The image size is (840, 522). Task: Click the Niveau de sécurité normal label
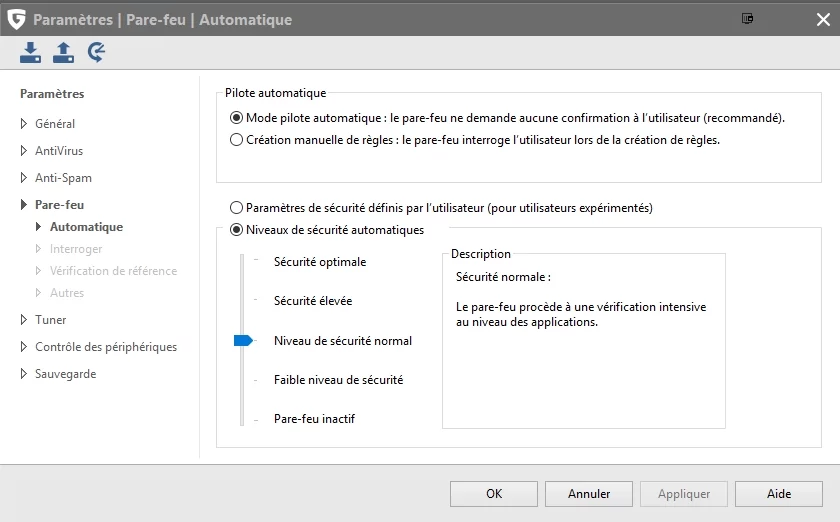point(343,341)
